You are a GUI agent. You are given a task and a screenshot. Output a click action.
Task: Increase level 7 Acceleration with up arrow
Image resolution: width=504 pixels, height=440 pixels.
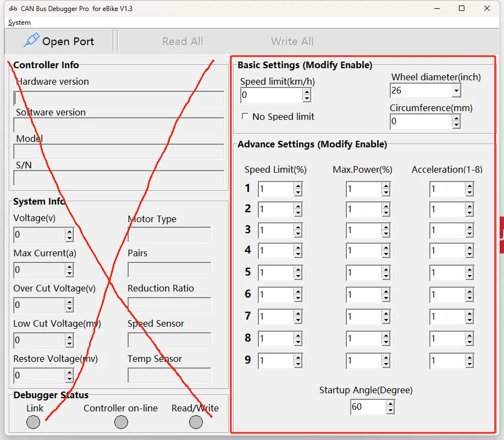(469, 313)
